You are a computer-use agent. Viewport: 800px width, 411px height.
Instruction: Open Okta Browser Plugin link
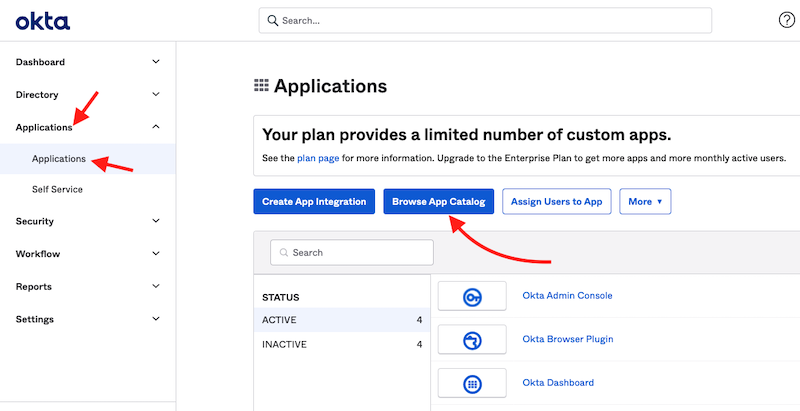[568, 339]
